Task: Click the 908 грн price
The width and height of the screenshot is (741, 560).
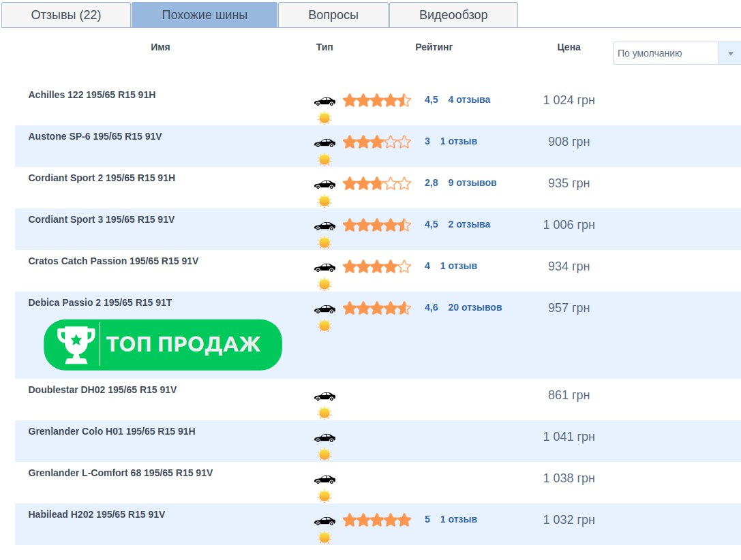Action: tap(569, 142)
